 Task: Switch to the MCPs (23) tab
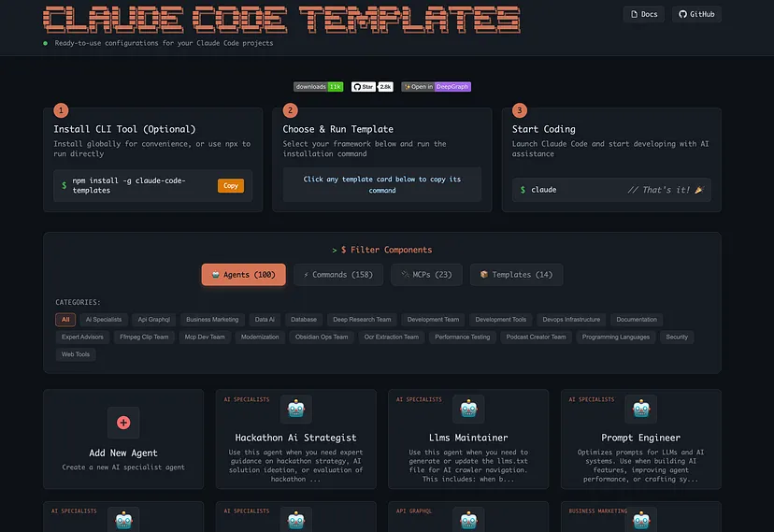[x=426, y=274]
